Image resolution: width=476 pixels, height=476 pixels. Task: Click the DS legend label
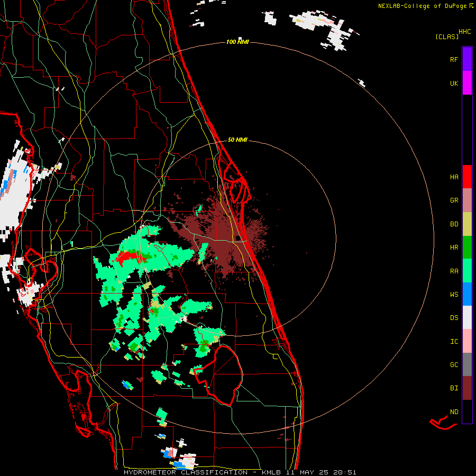pyautogui.click(x=454, y=318)
